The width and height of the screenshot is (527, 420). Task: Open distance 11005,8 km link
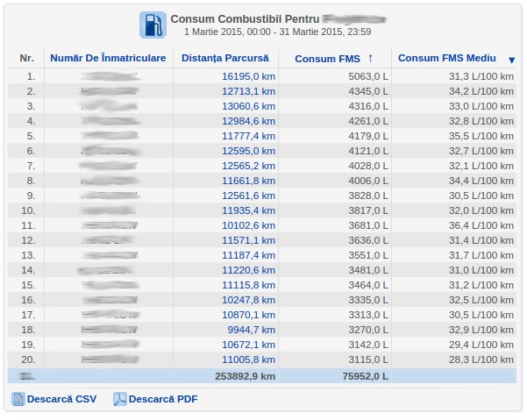point(248,359)
